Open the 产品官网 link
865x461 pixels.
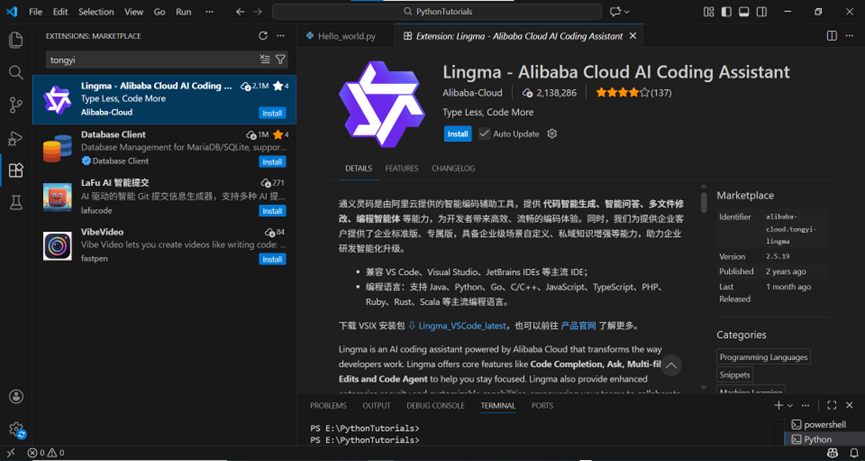tap(579, 326)
